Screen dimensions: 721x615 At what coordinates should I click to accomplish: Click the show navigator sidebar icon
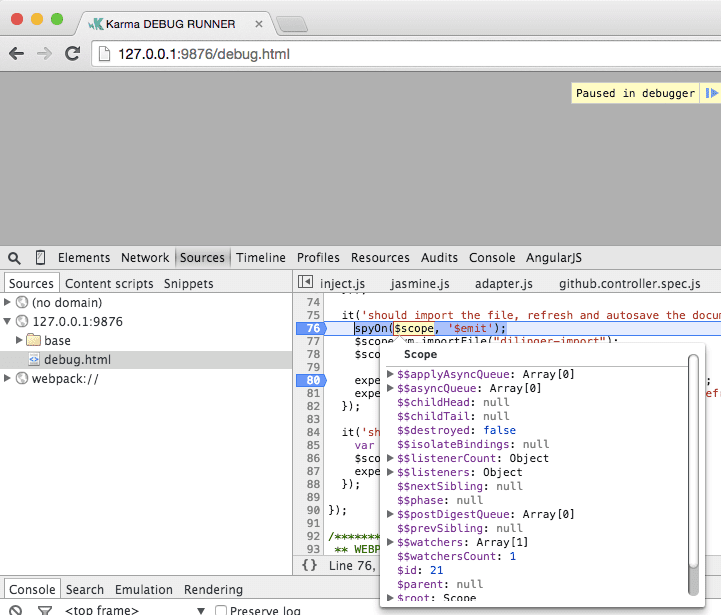click(x=306, y=283)
